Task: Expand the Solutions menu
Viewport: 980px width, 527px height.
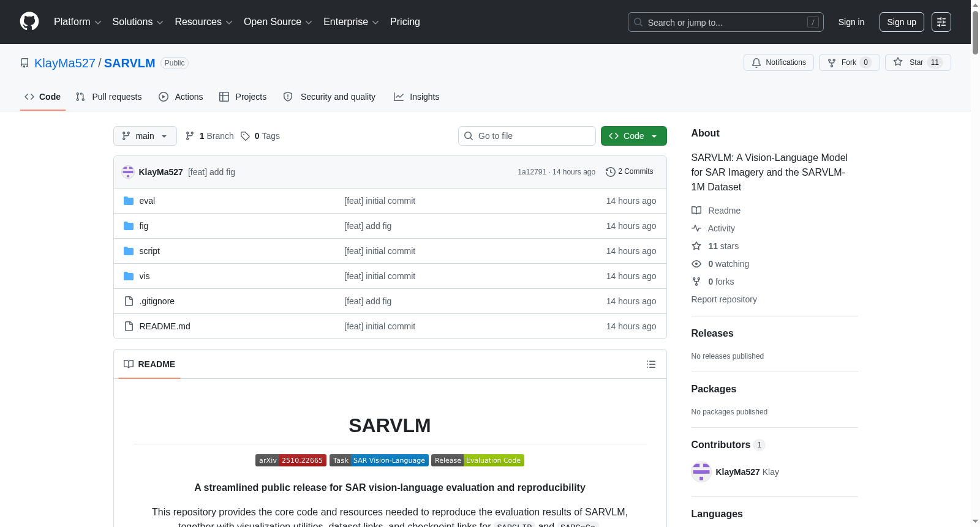Action: [138, 22]
